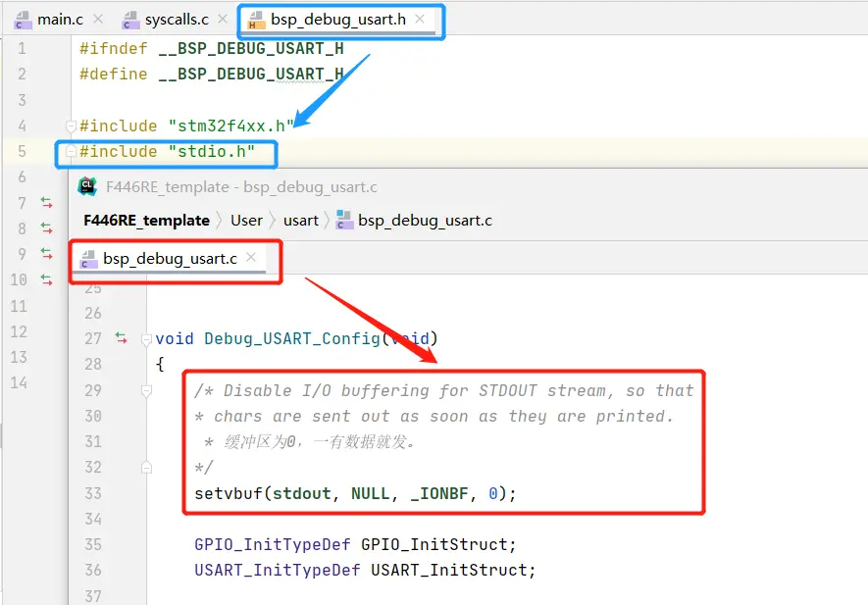The width and height of the screenshot is (868, 605).
Task: Click the comment fold end marker at line 32
Action: click(146, 467)
